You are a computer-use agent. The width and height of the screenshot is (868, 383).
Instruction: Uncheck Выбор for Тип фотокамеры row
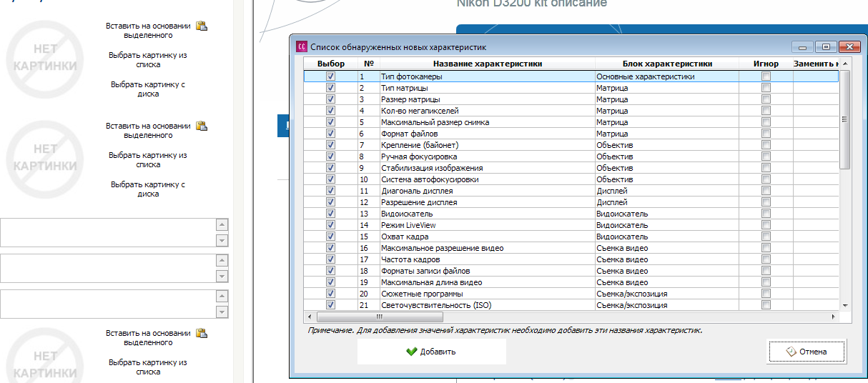pyautogui.click(x=330, y=76)
